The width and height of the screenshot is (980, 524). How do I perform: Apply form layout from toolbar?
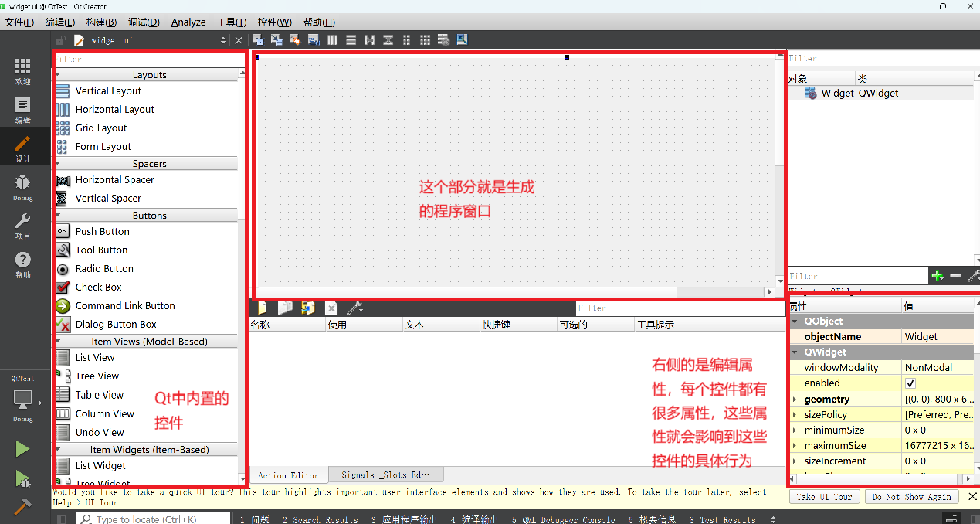(x=406, y=39)
